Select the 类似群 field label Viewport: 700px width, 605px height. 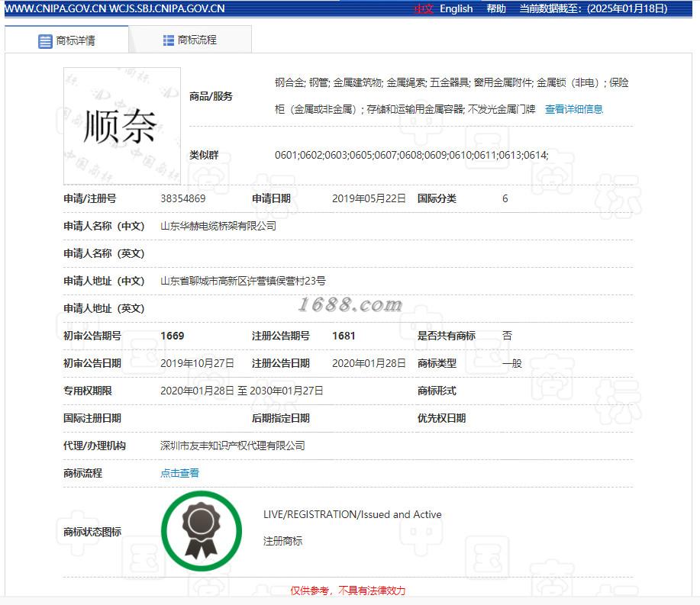(204, 155)
